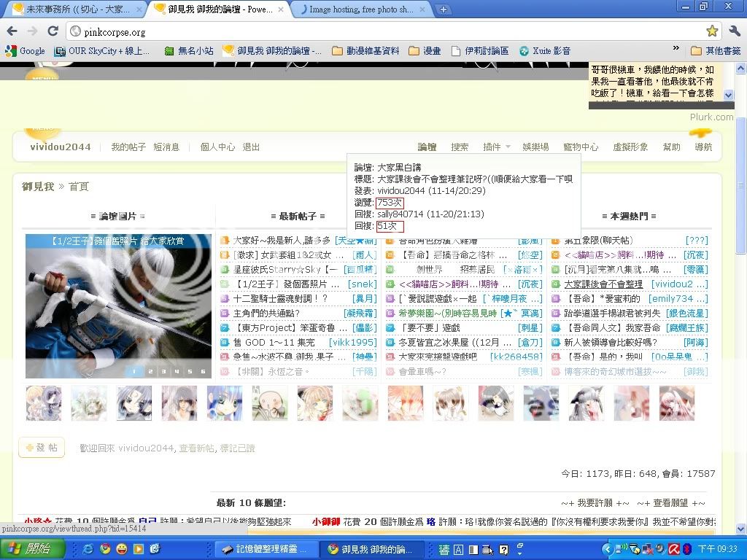Click 查看新帖 link

click(x=196, y=448)
